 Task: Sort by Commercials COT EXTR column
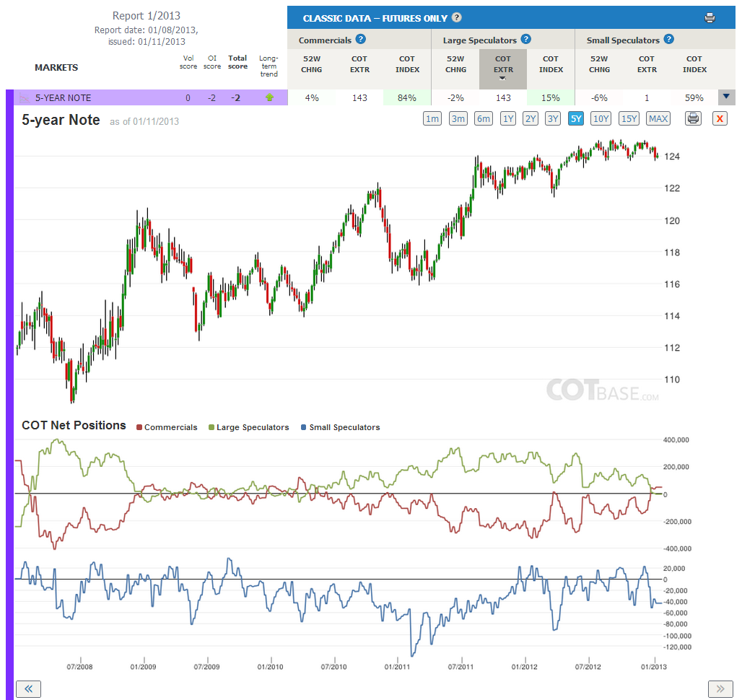(359, 64)
